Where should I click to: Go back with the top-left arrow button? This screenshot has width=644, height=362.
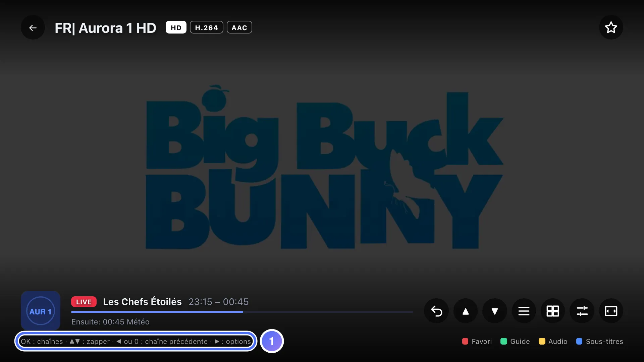tap(33, 27)
